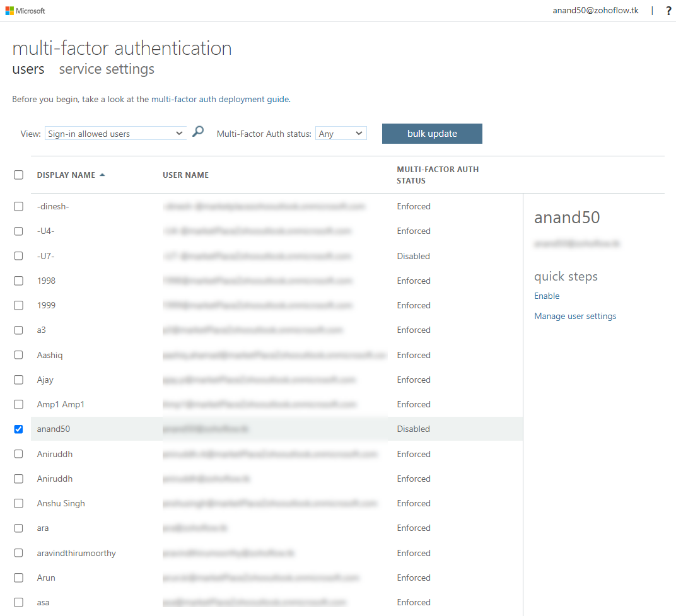Viewport: 676px width, 616px height.
Task: Open the Multi-Factor Auth status dropdown
Action: (x=341, y=134)
